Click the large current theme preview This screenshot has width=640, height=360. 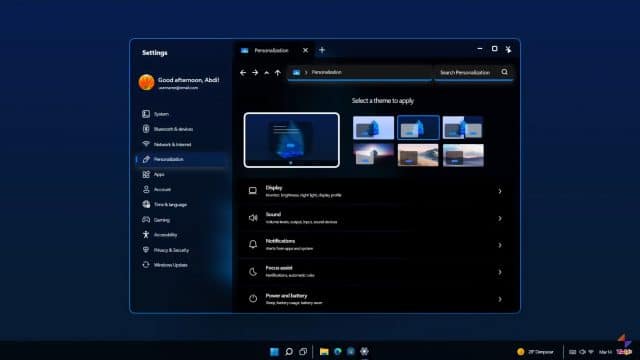click(291, 140)
